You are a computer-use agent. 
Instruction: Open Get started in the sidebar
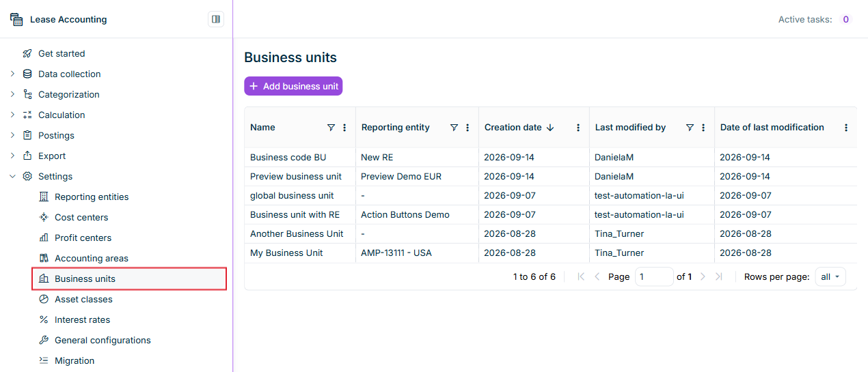point(62,53)
